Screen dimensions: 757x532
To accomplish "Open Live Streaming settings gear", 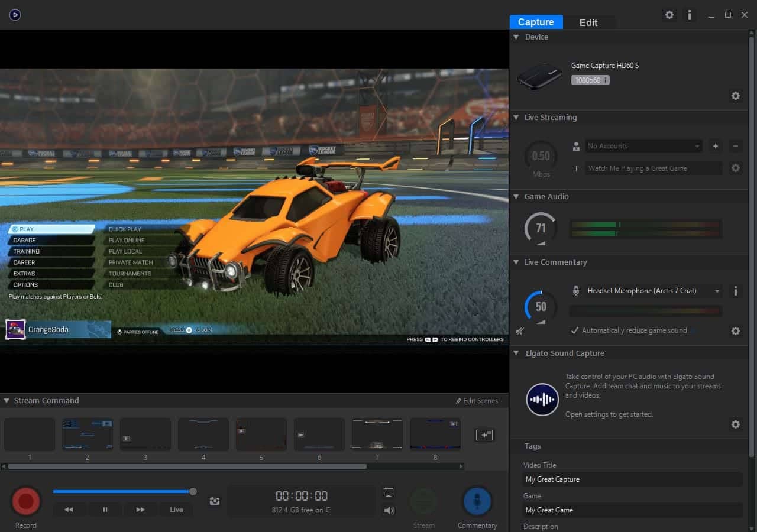I will [736, 168].
